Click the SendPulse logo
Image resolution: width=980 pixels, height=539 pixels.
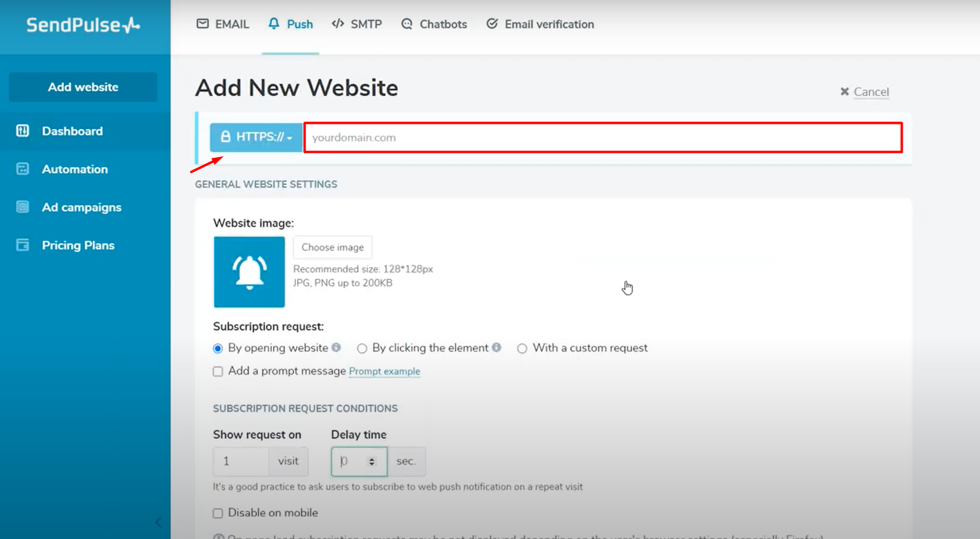coord(83,25)
